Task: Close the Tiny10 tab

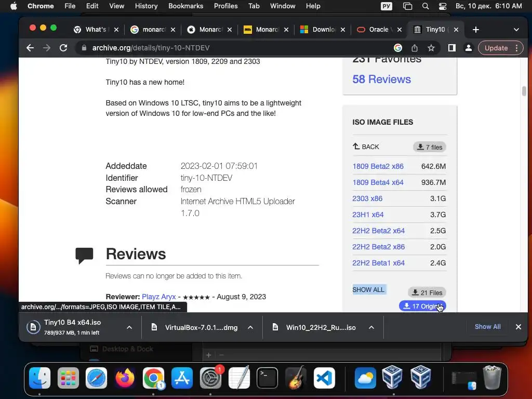Action: coord(456,30)
